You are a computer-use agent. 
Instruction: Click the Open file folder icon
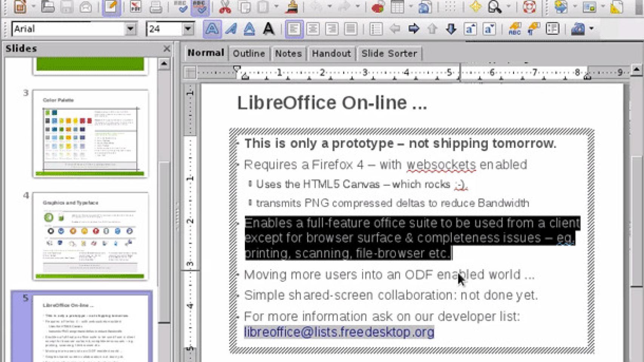tap(48, 7)
